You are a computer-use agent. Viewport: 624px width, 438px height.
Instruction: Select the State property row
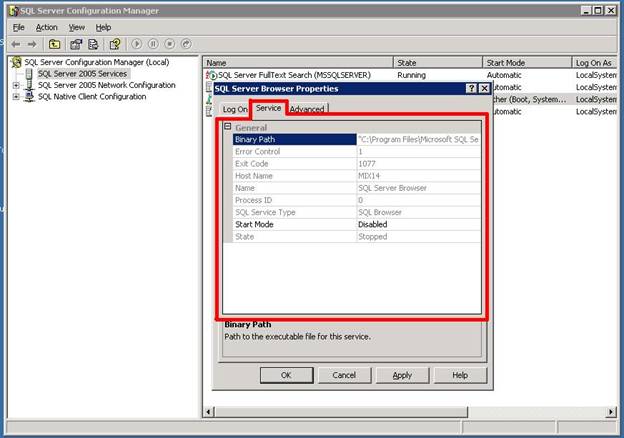pos(356,237)
